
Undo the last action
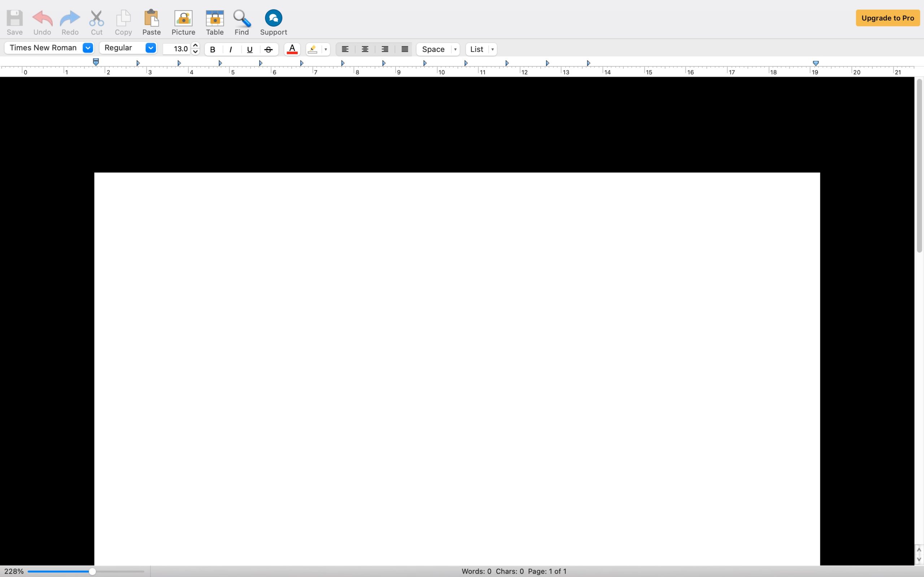click(x=42, y=22)
